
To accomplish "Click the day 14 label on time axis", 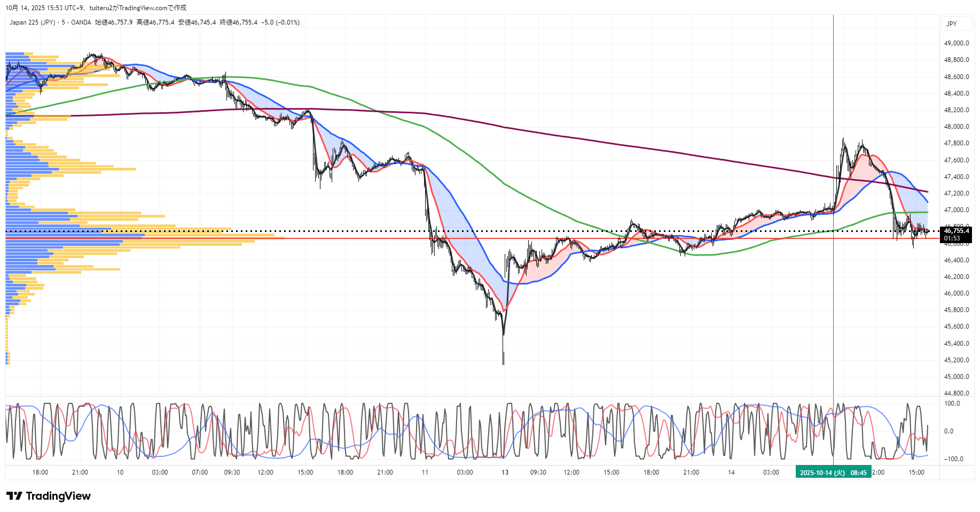I will pyautogui.click(x=731, y=472).
